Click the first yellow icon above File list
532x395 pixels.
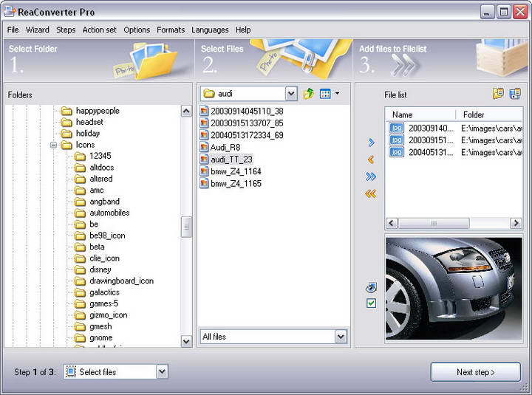498,94
